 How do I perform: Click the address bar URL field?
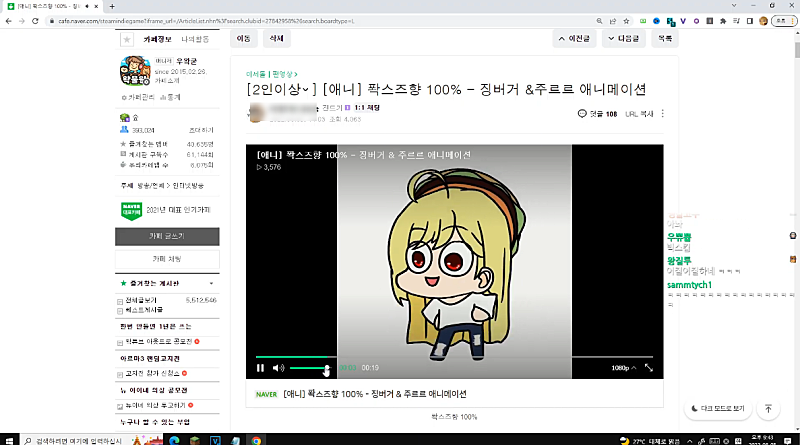pos(316,21)
